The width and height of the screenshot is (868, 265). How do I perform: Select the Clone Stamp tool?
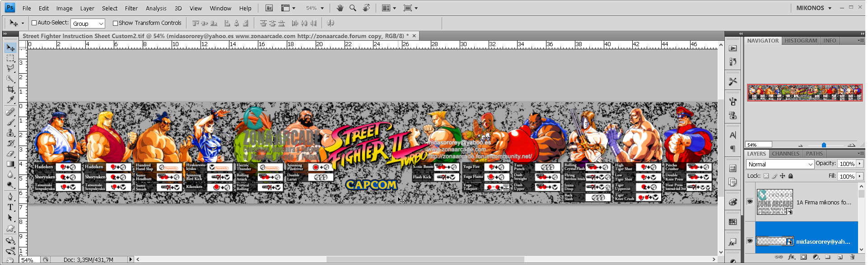click(10, 132)
